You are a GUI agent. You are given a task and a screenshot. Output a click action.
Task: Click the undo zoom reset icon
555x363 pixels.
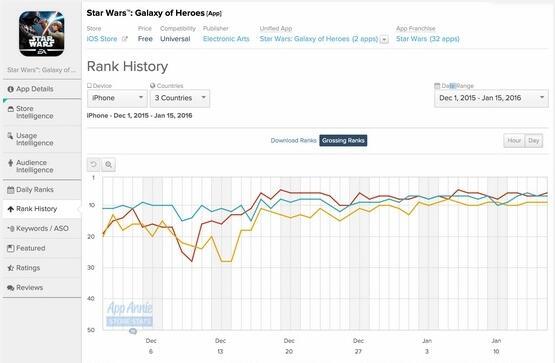click(x=94, y=165)
